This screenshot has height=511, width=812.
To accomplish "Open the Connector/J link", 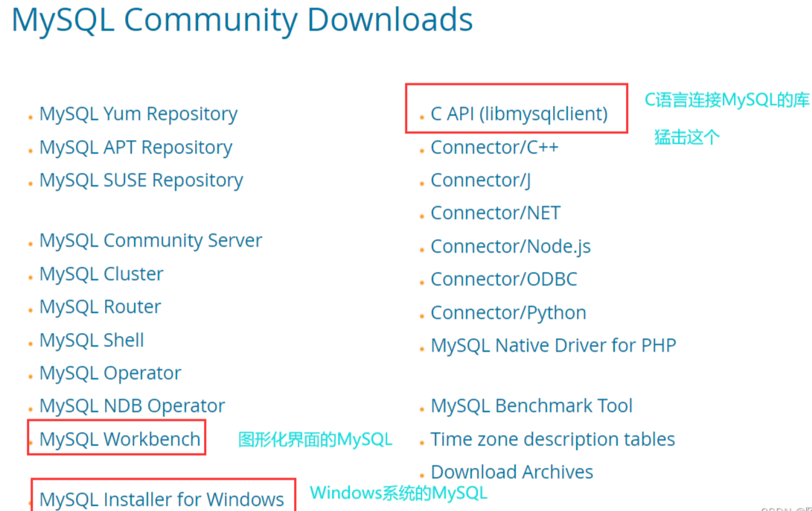I will click(481, 181).
